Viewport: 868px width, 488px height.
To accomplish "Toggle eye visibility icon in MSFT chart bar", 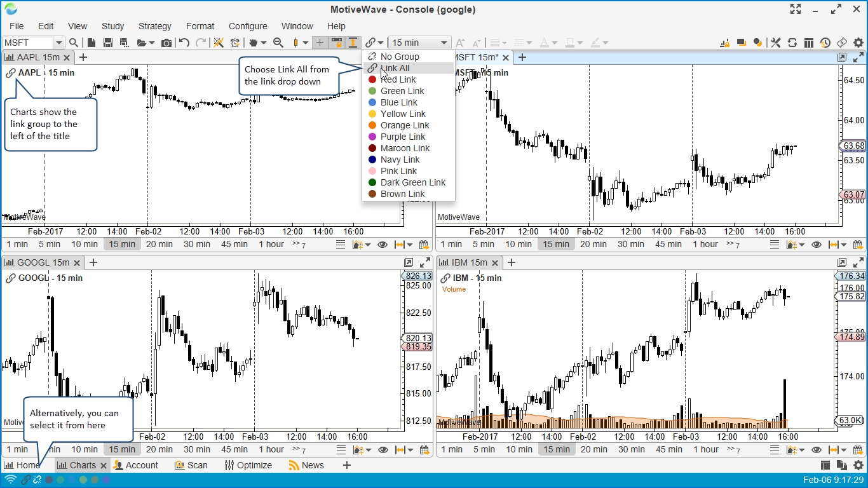I will pos(817,244).
